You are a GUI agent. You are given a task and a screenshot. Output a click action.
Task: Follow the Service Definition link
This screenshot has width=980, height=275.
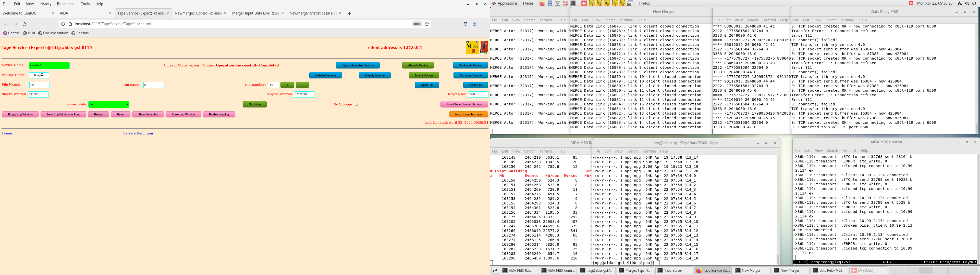point(138,133)
